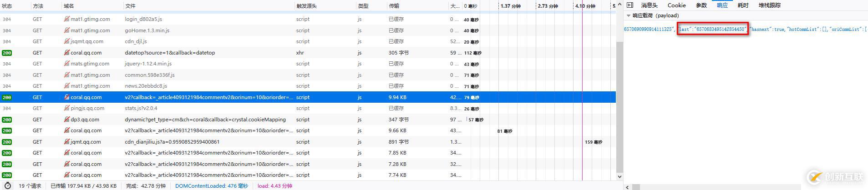The image size is (868, 190).
Task: Select the datetop?source=1&callback=datetop request
Action: point(308,53)
